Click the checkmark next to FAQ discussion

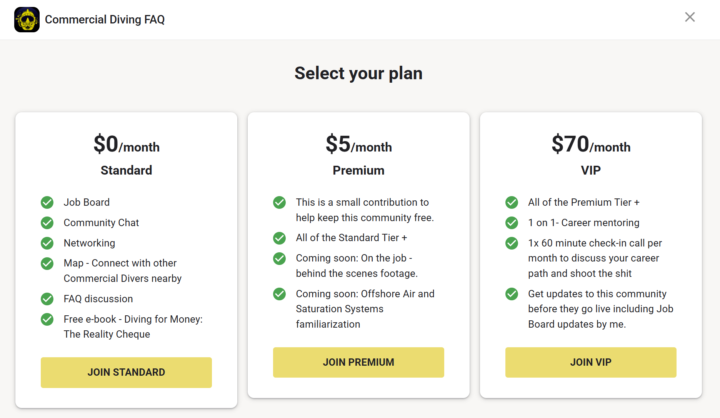pos(47,298)
